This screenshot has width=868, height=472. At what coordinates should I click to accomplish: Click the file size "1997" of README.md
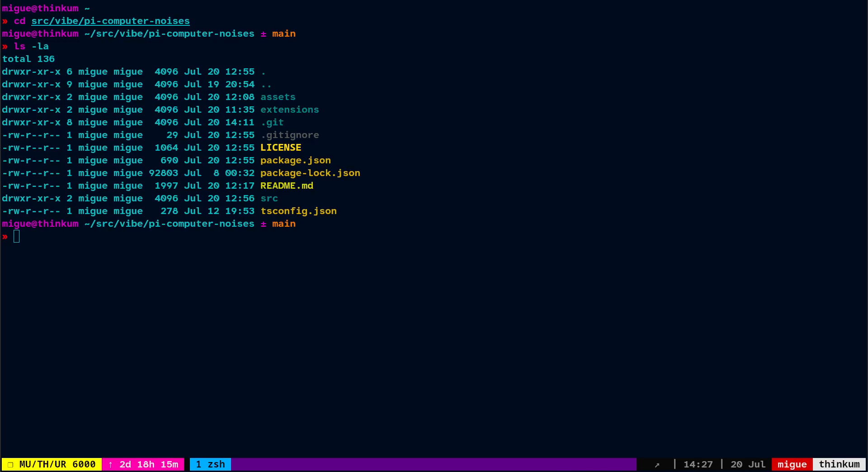(x=166, y=186)
